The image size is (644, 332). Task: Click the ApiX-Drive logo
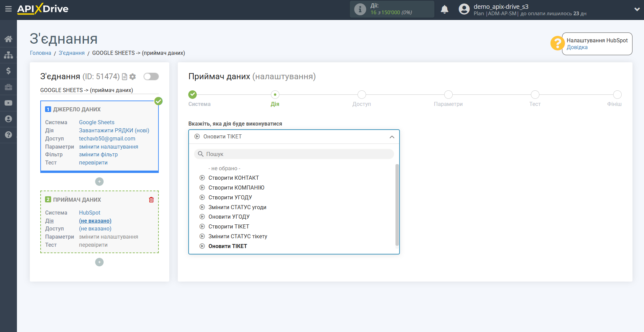click(x=43, y=9)
